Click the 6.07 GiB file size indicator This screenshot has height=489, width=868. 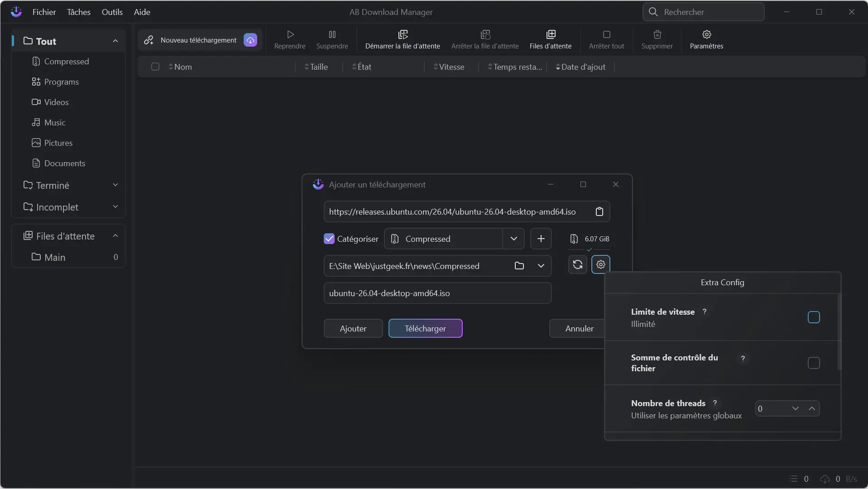590,239
